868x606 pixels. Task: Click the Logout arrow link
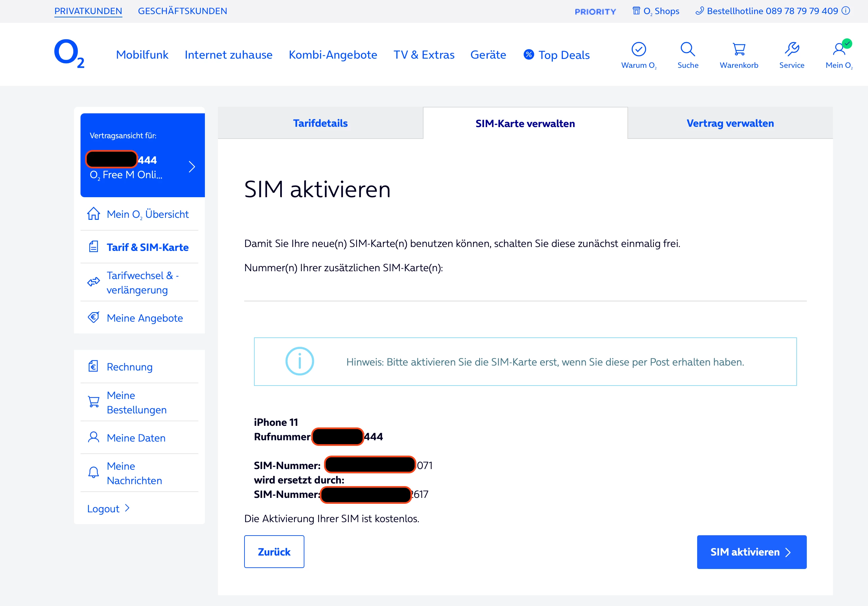click(108, 508)
